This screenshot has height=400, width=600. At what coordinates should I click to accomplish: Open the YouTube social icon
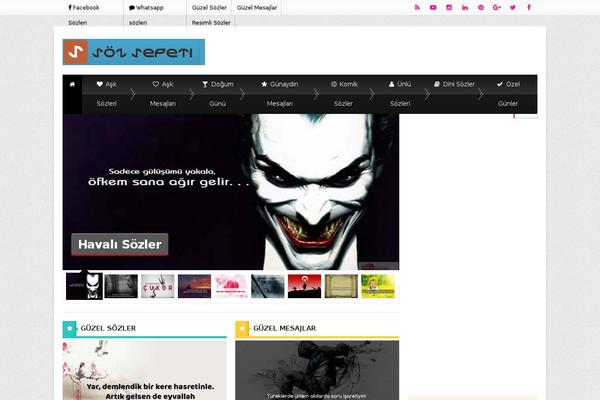pos(433,7)
